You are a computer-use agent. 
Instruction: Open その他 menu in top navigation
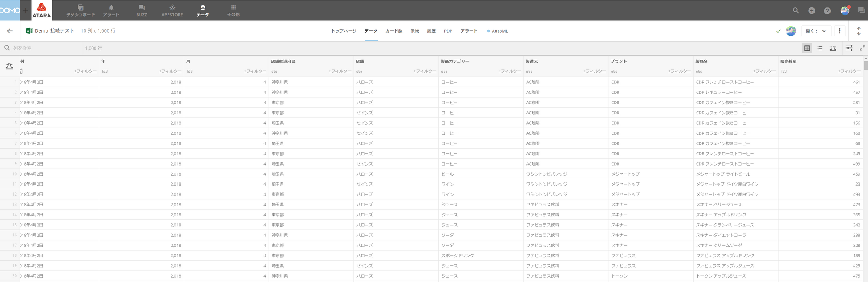point(233,10)
